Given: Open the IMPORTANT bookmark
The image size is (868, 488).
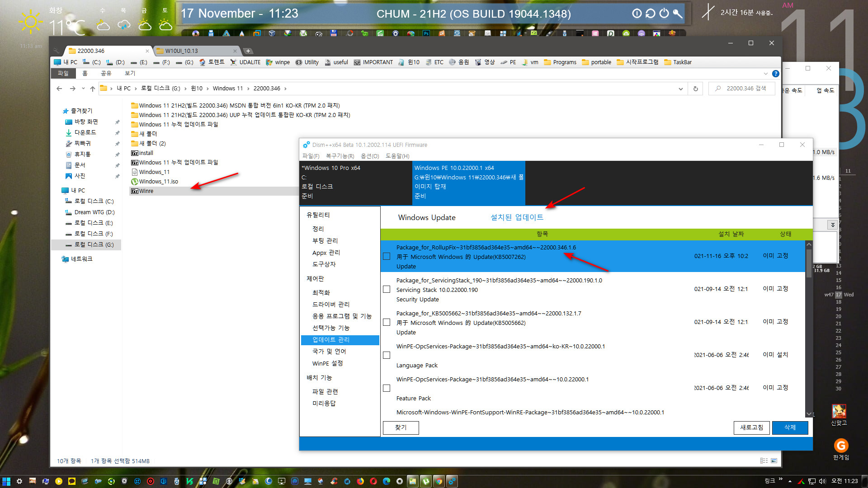Looking at the screenshot, I should pyautogui.click(x=373, y=62).
